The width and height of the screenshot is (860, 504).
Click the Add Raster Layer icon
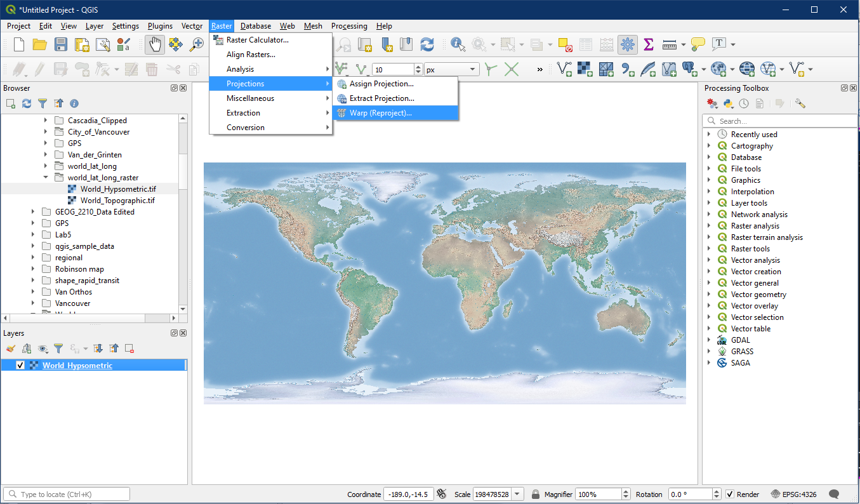pyautogui.click(x=585, y=69)
